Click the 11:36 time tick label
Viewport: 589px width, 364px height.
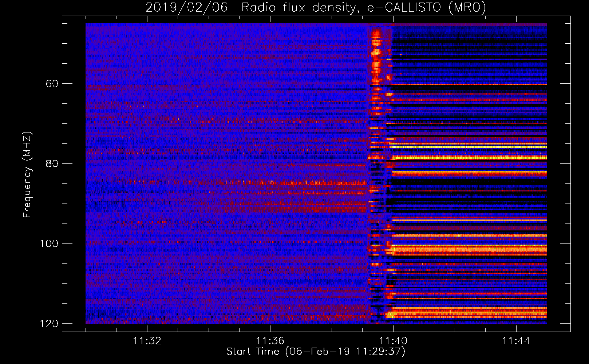pos(270,341)
